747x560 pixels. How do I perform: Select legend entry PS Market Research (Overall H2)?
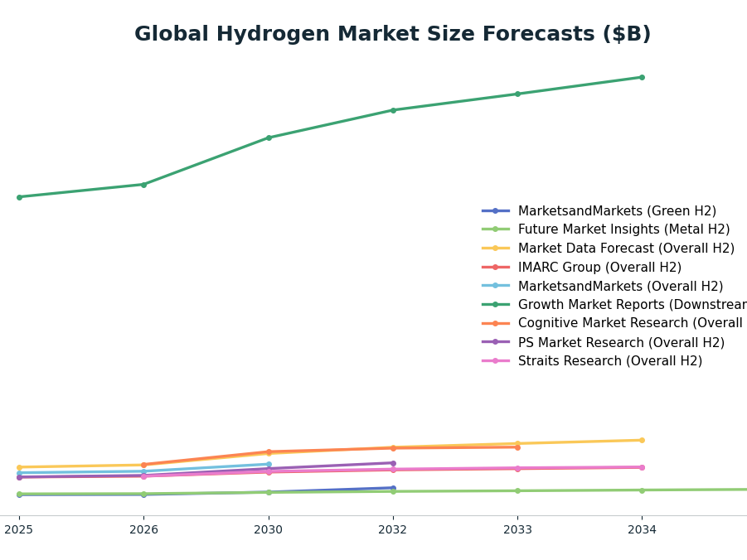click(x=621, y=343)
